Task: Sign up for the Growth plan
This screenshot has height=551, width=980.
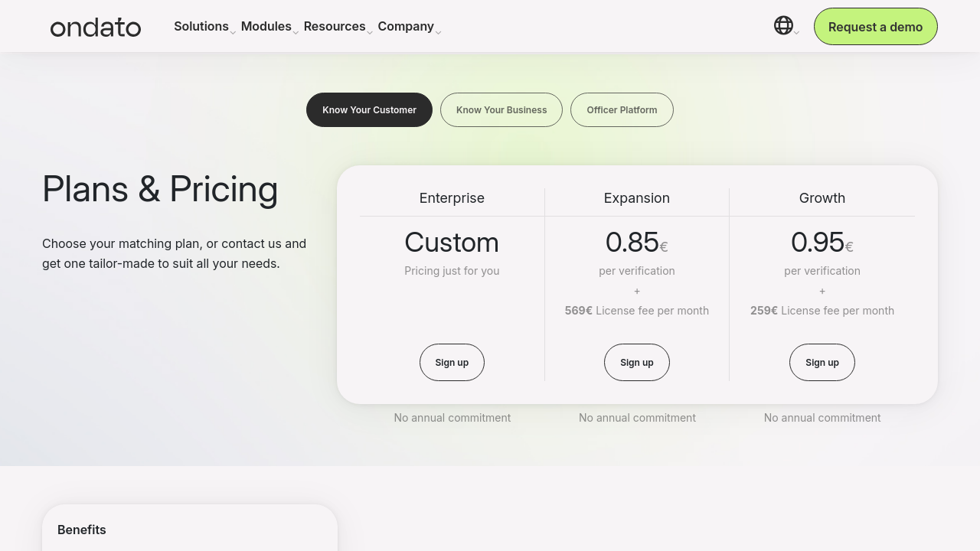Action: tap(822, 363)
